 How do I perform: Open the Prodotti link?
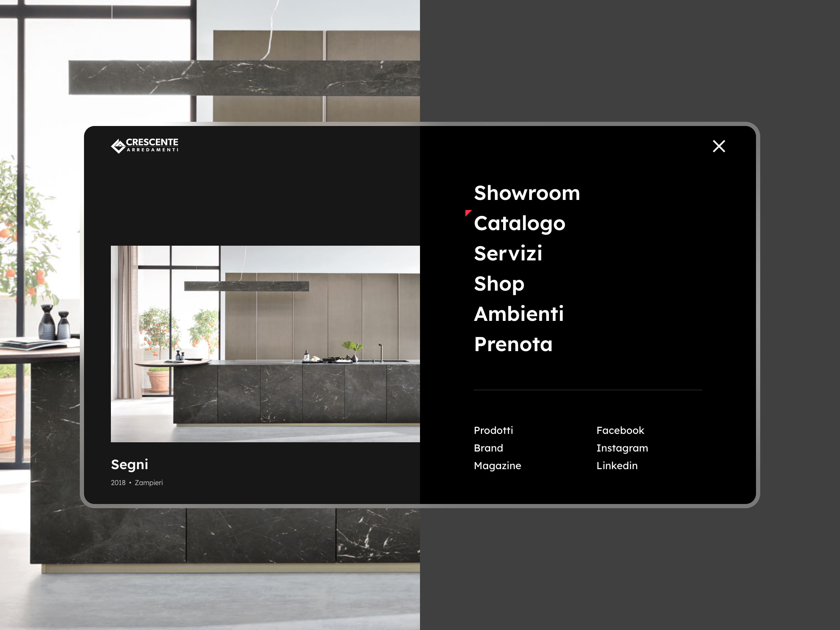coord(493,430)
